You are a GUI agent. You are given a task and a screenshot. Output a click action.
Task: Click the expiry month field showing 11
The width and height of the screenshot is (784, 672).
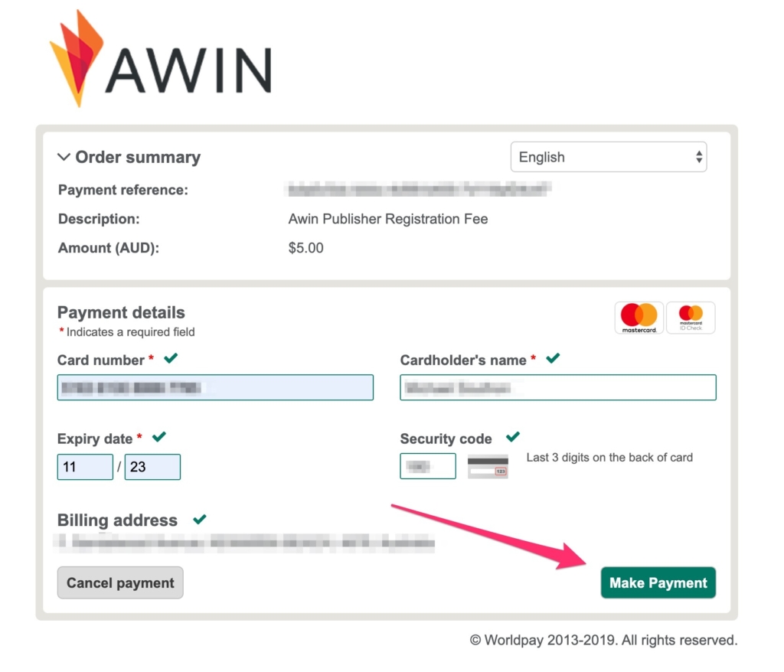(84, 467)
